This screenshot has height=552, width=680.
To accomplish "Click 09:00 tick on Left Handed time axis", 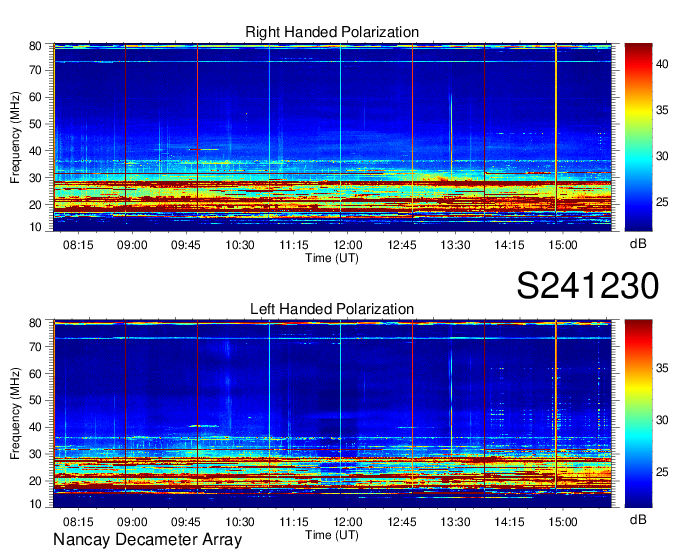I will click(132, 522).
